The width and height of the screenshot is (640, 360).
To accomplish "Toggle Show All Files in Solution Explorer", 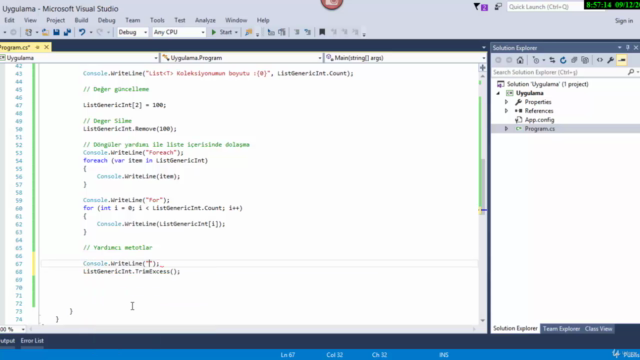I will tap(585, 60).
